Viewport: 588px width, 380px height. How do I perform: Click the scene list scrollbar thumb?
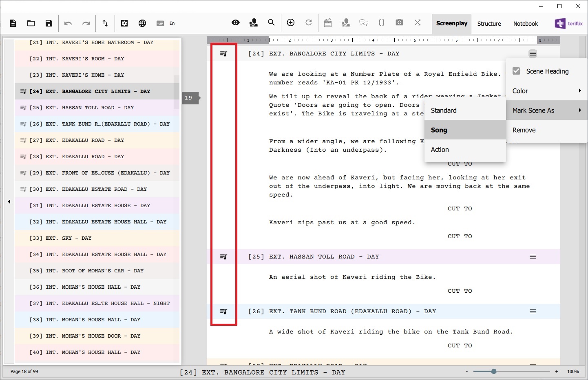pos(177,92)
